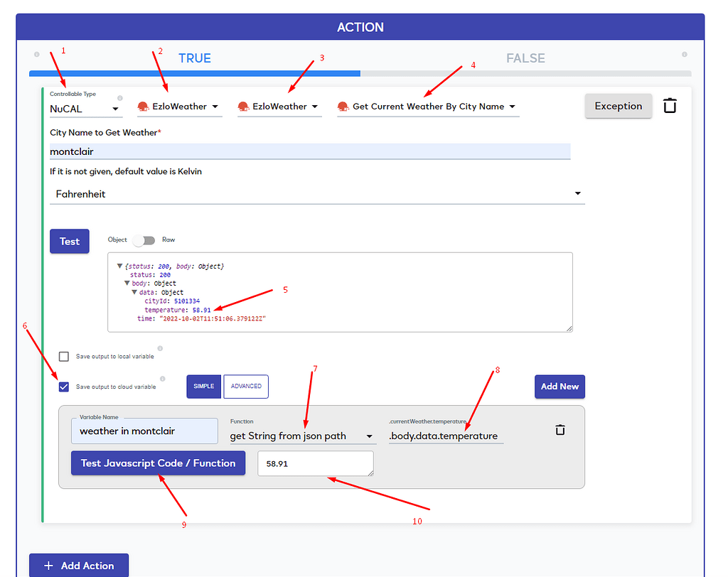Edit the Variable Name field weather in montclair

(144, 431)
